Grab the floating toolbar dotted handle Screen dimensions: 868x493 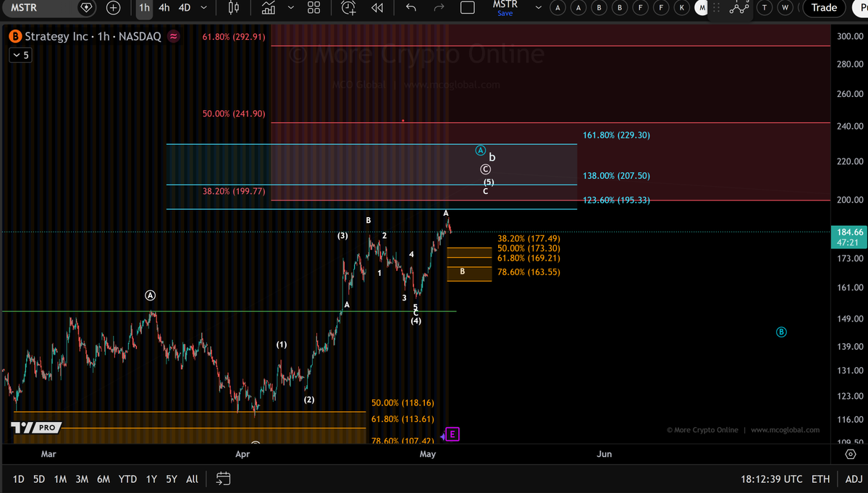pyautogui.click(x=716, y=8)
